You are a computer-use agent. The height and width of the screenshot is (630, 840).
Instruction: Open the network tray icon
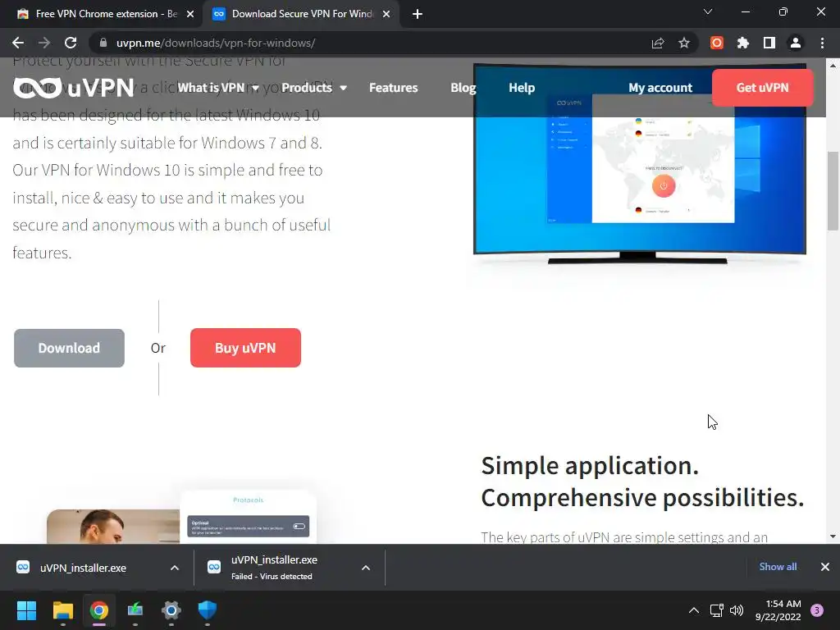pyautogui.click(x=716, y=610)
